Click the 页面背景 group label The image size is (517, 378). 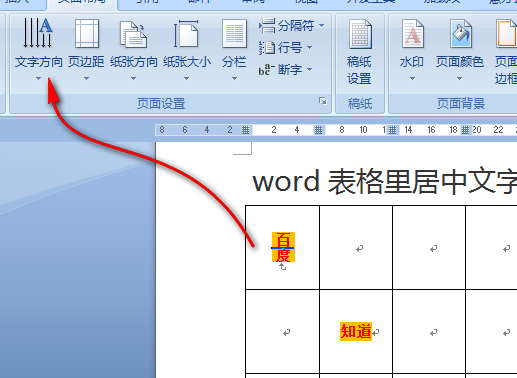point(461,104)
